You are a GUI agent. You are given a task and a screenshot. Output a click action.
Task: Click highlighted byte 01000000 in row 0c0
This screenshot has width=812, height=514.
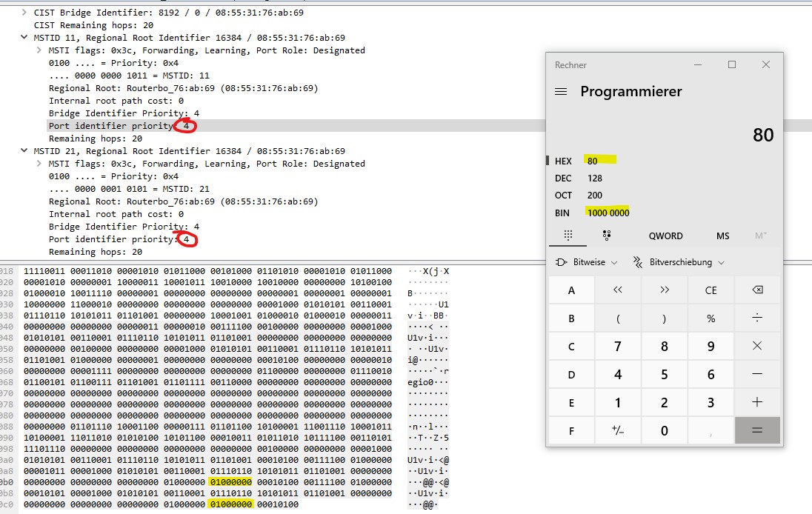pos(231,504)
